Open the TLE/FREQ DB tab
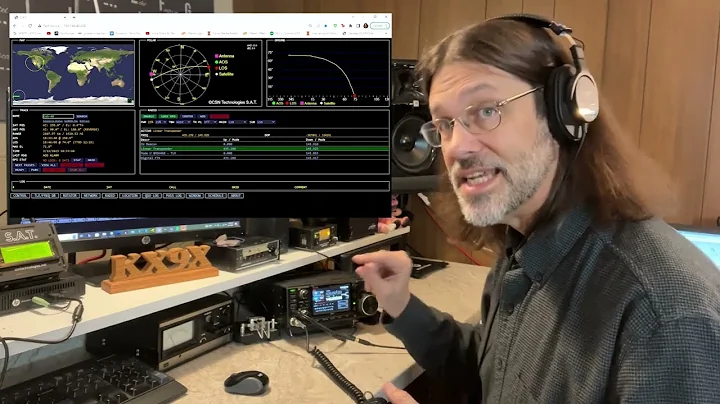Viewport: 720px width, 404px height. coord(45,196)
